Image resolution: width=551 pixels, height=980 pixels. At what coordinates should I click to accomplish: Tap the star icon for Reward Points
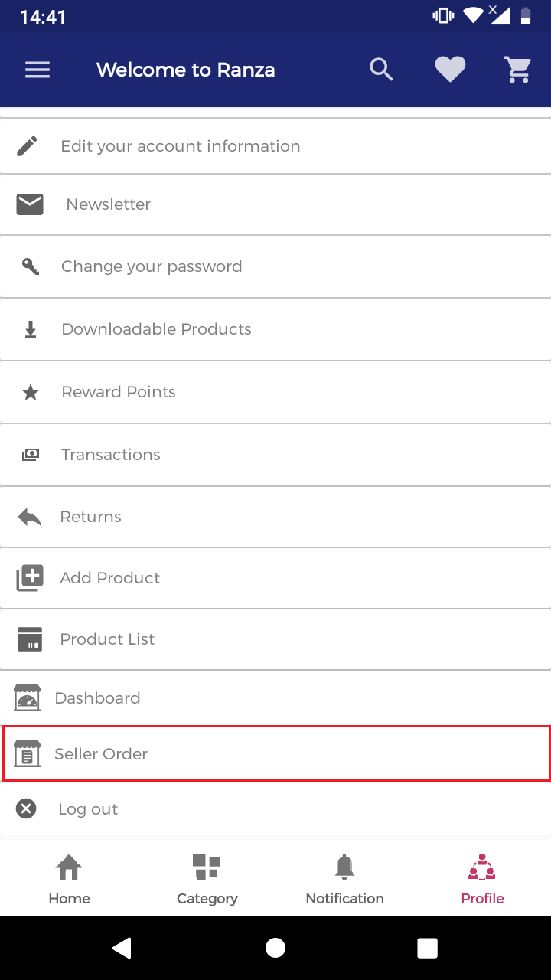[31, 392]
